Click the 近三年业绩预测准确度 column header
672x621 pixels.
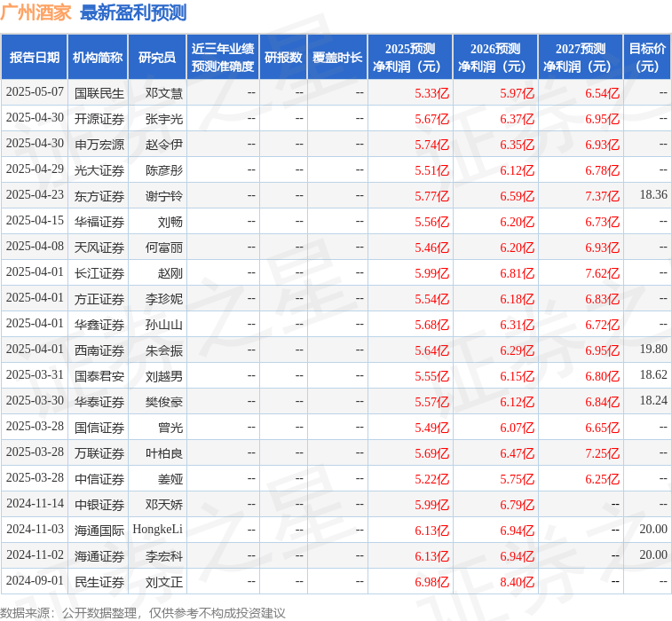[x=223, y=57]
